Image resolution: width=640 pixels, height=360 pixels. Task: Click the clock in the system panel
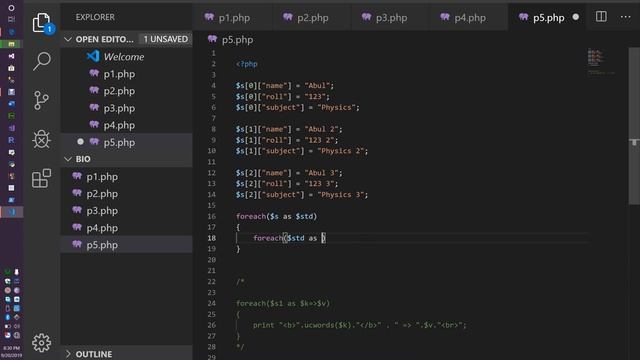pos(11,351)
